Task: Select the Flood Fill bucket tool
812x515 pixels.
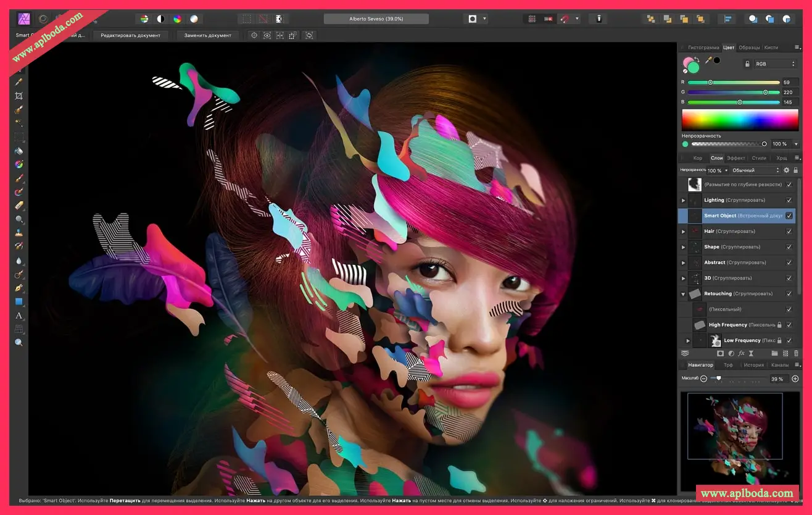Action: (x=19, y=151)
